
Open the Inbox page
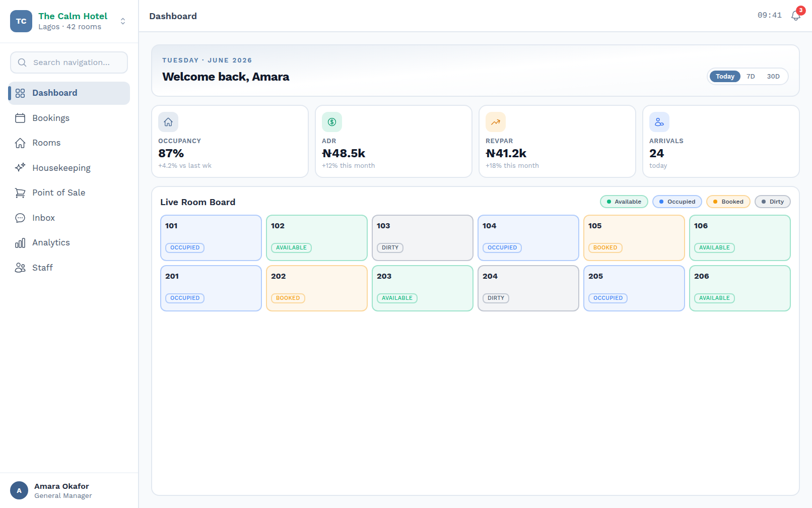(x=69, y=218)
